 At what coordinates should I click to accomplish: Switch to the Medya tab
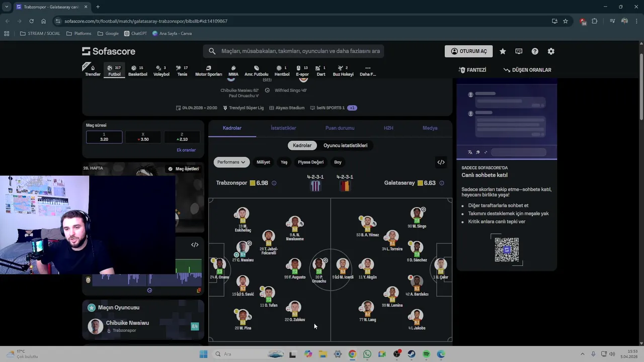(430, 128)
